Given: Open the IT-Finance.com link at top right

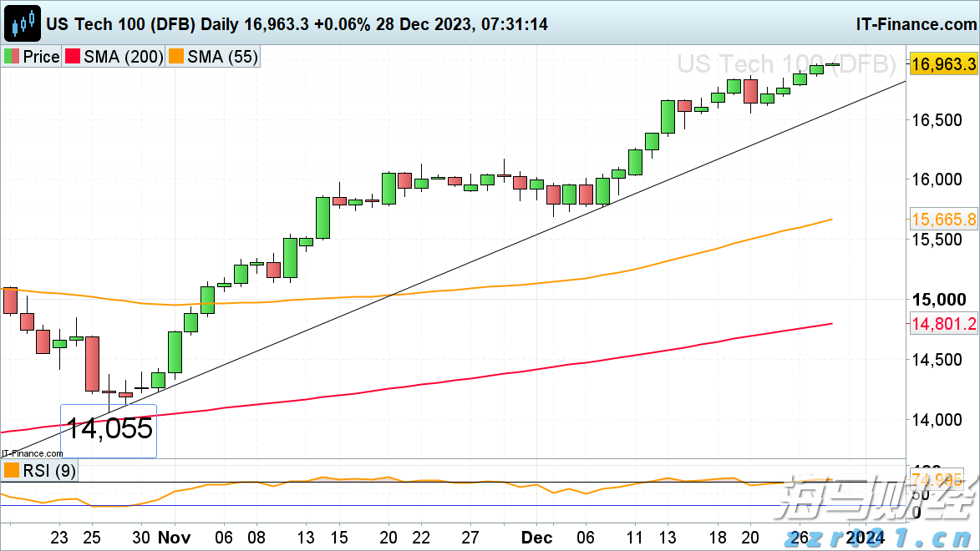Looking at the screenshot, I should (x=916, y=24).
